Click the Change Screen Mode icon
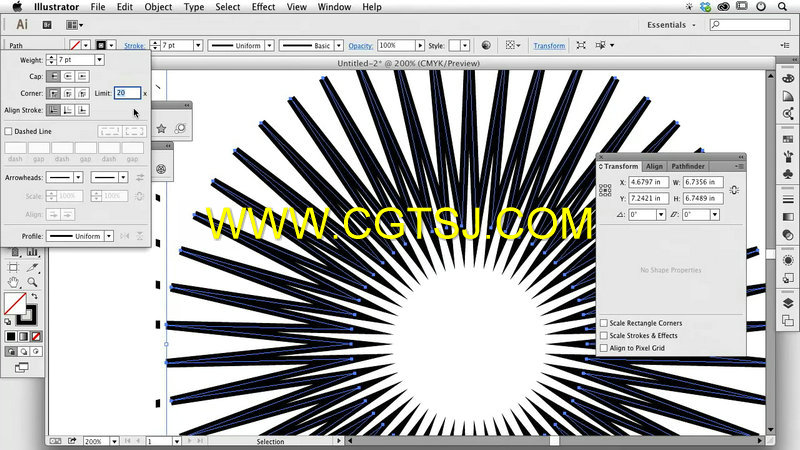Viewport: 800px width, 450px height. [x=21, y=367]
